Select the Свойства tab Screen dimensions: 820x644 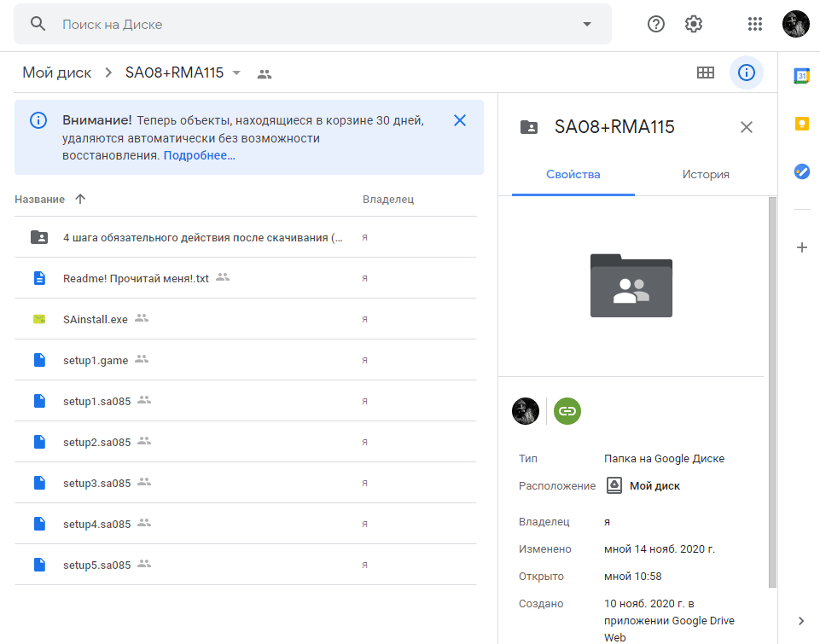(573, 174)
